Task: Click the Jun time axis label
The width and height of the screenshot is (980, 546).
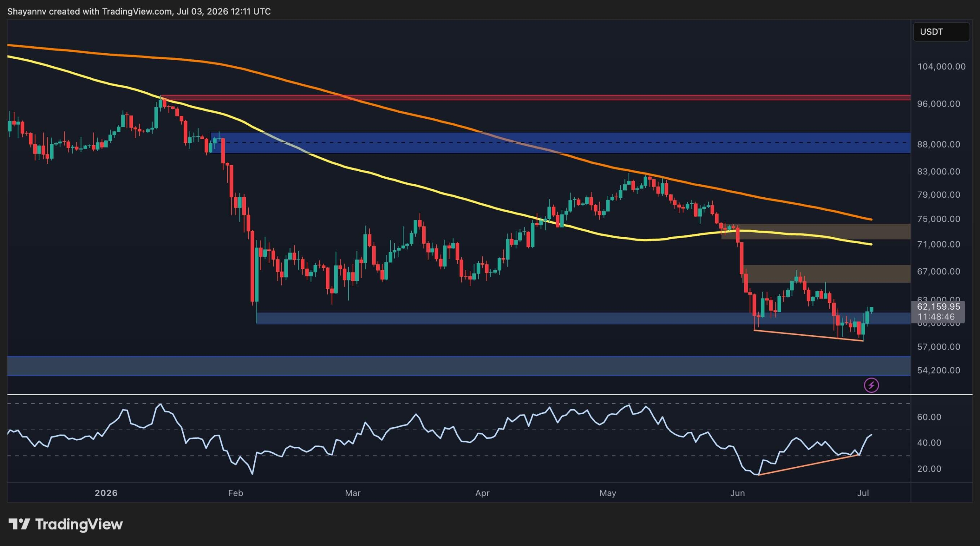Action: point(737,493)
